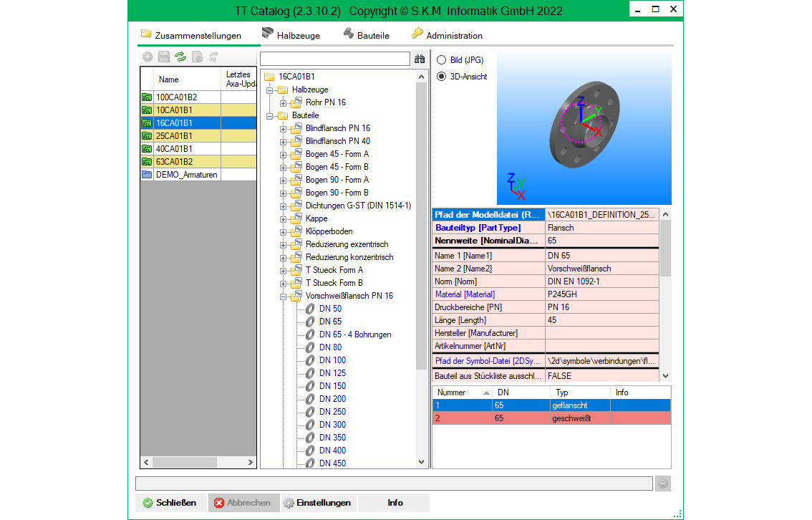
Task: Click the folder icon of Dichtungen G-ST
Action: point(296,206)
